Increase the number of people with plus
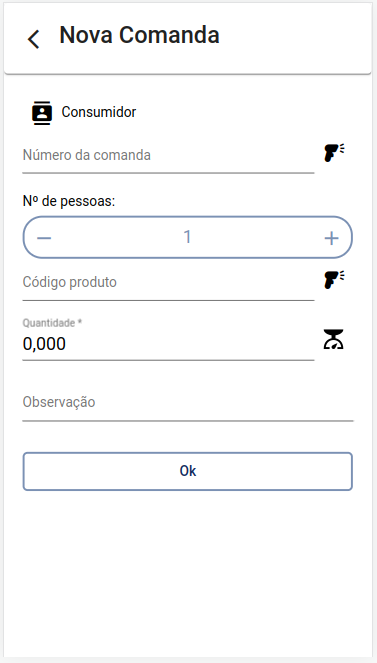 [x=331, y=238]
